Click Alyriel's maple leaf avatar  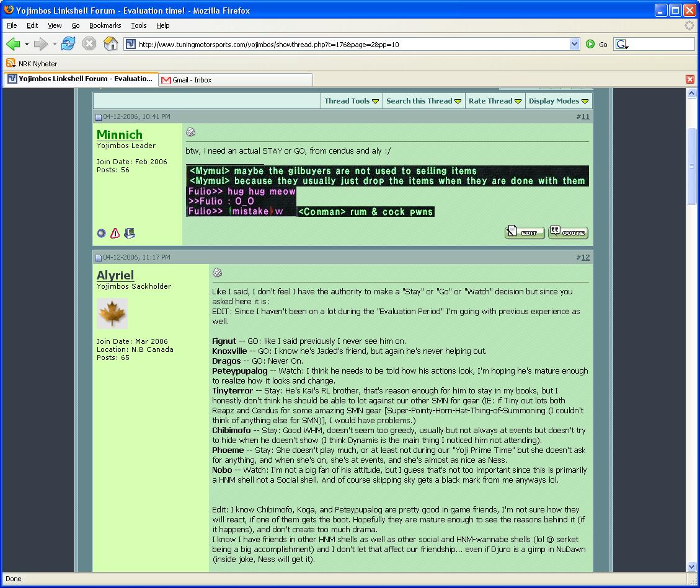coord(112,314)
